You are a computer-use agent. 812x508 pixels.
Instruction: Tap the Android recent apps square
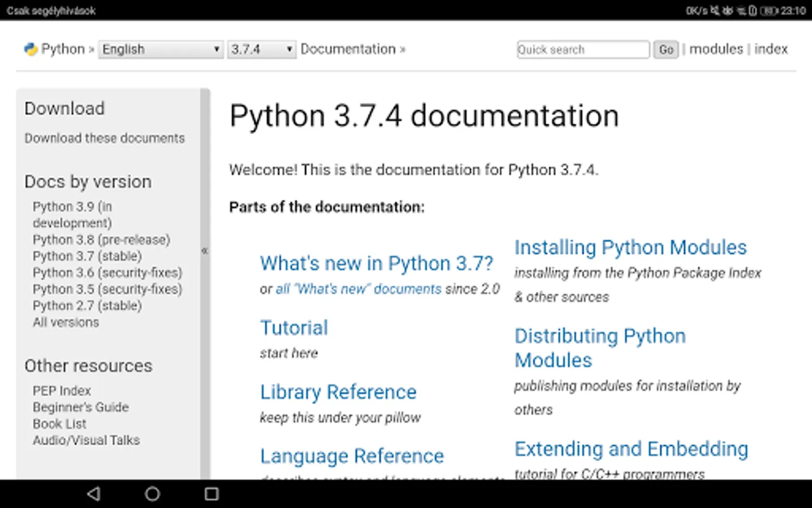[x=211, y=494]
